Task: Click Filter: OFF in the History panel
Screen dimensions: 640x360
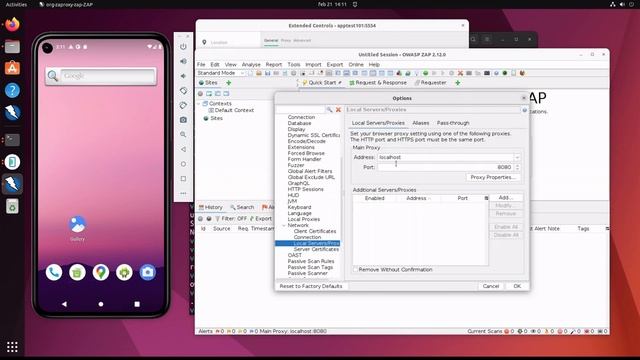Action: click(231, 219)
